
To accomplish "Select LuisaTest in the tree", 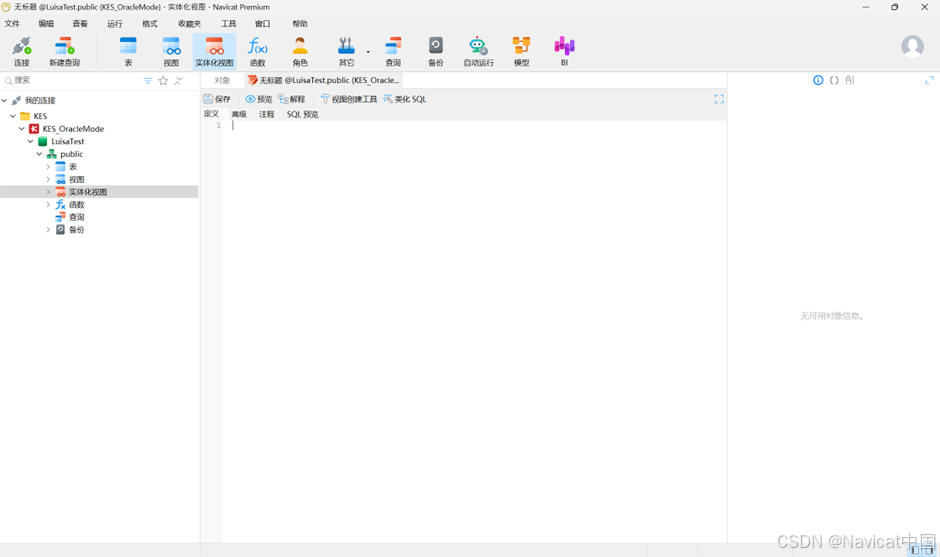I will click(x=67, y=141).
